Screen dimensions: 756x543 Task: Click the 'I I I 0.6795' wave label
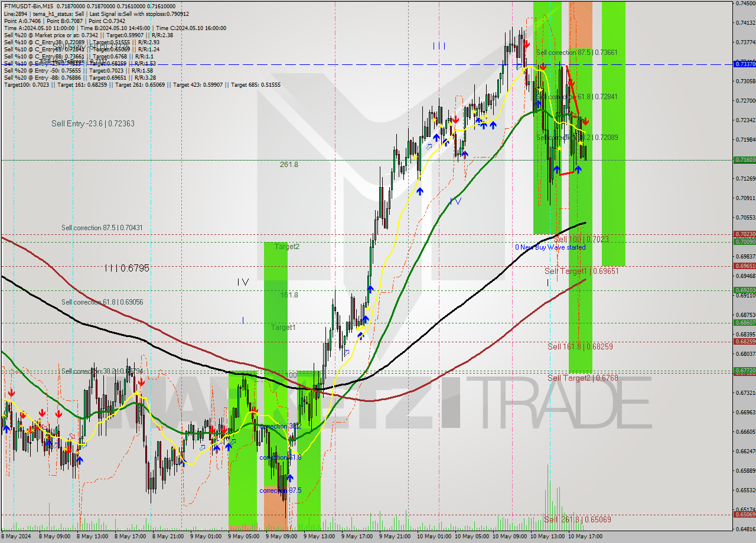click(x=126, y=268)
